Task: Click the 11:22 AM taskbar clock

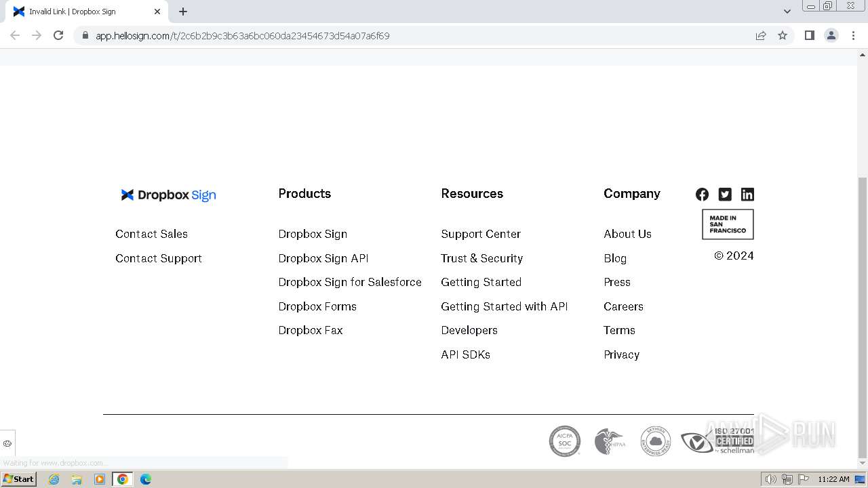Action: pyautogui.click(x=833, y=479)
